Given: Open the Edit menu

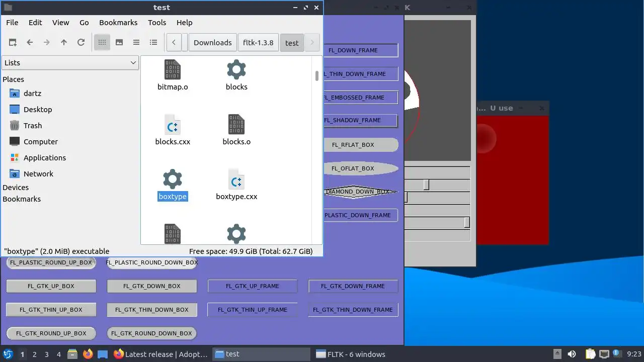Looking at the screenshot, I should coord(35,23).
